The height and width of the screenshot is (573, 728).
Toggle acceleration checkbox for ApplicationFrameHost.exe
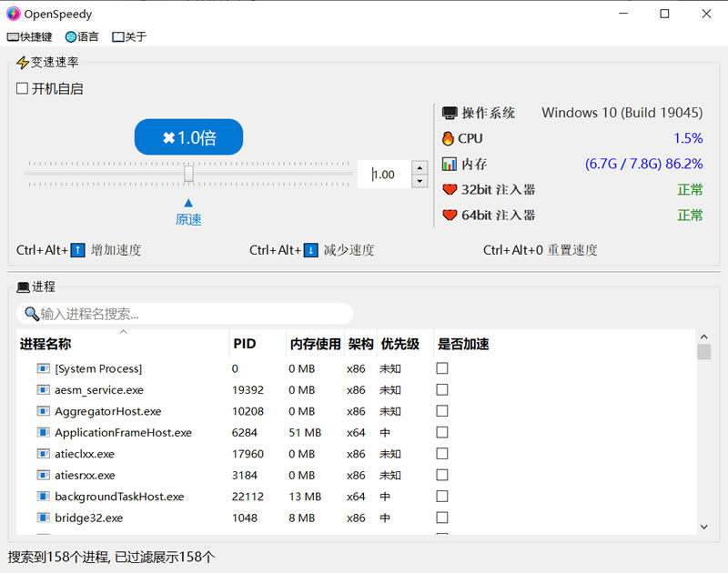point(442,432)
